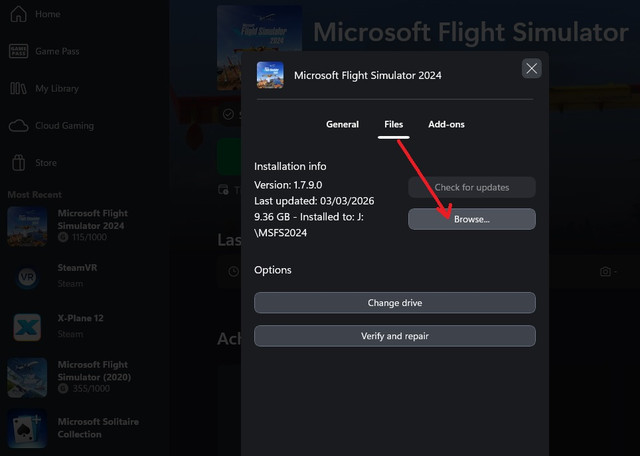This screenshot has width=640, height=456.
Task: Open the Store bag icon
Action: [18, 162]
